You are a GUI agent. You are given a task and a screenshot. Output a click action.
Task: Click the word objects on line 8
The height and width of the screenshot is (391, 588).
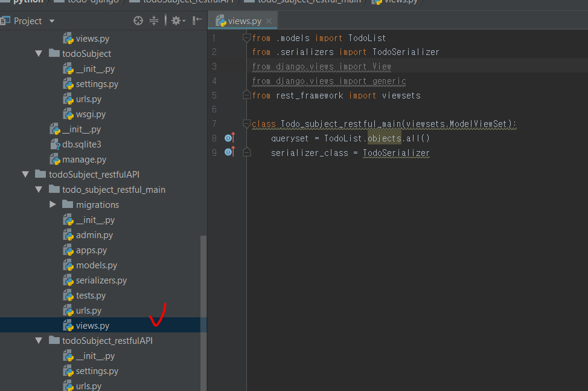[x=385, y=138]
